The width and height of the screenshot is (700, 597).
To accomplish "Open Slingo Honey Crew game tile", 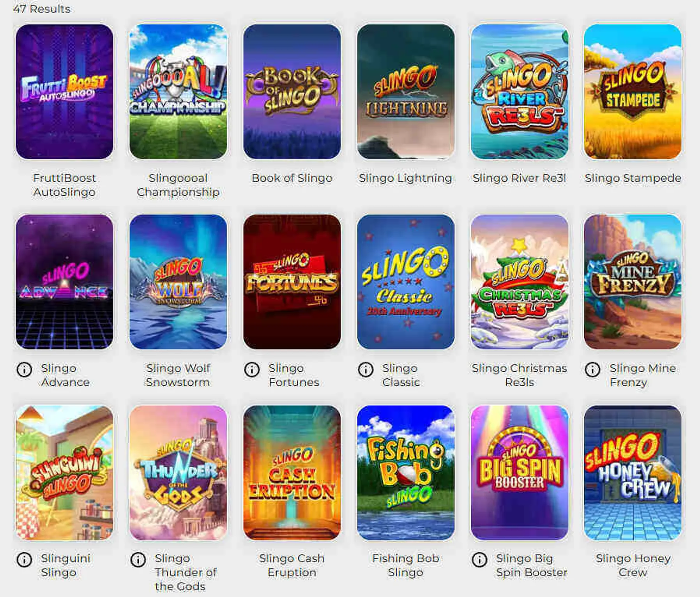I will pyautogui.click(x=633, y=473).
